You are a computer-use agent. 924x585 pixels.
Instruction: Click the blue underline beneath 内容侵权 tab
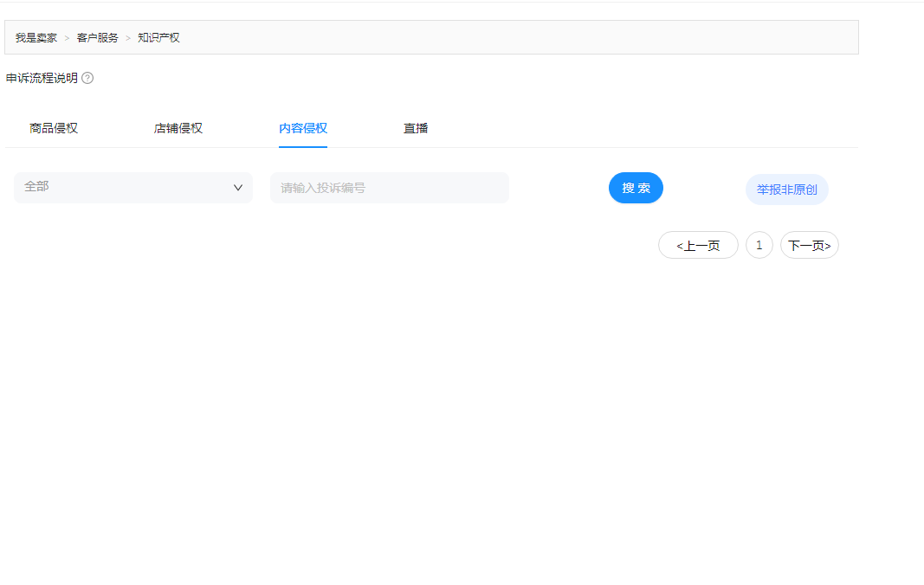(303, 147)
